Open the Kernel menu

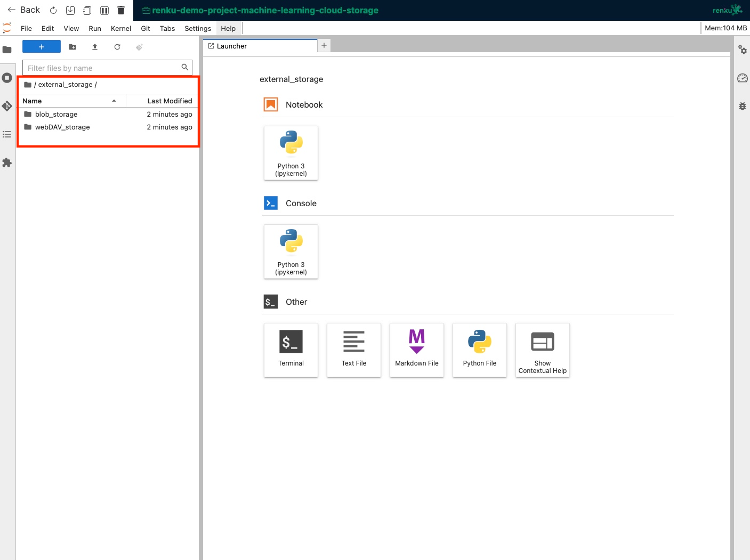click(x=121, y=29)
